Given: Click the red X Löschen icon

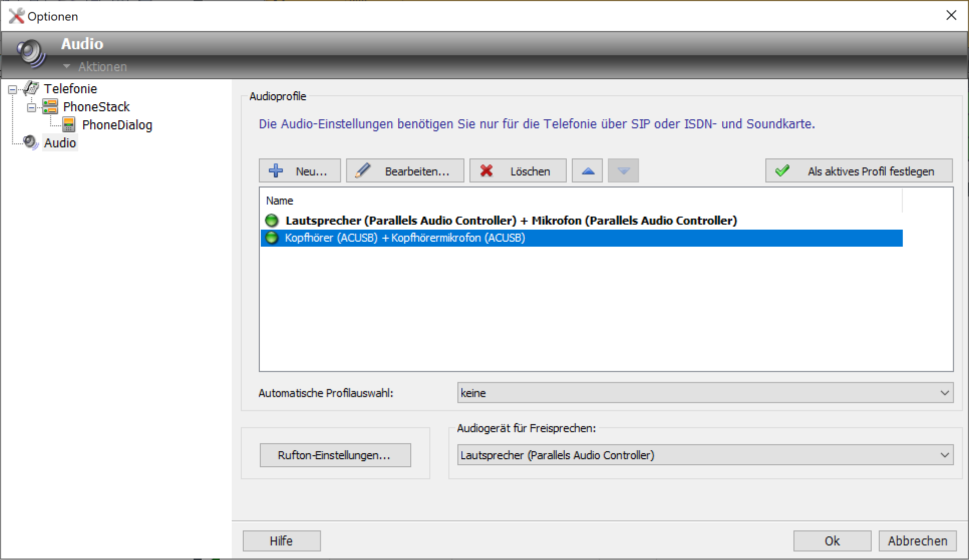Looking at the screenshot, I should (x=486, y=171).
